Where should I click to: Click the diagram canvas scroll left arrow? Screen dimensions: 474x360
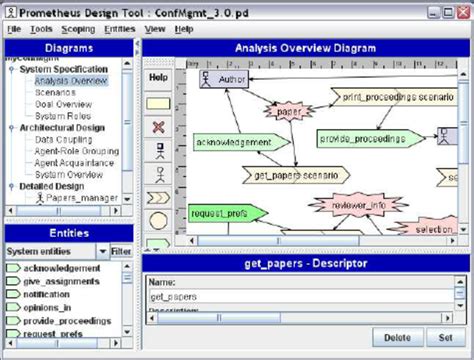pos(192,240)
